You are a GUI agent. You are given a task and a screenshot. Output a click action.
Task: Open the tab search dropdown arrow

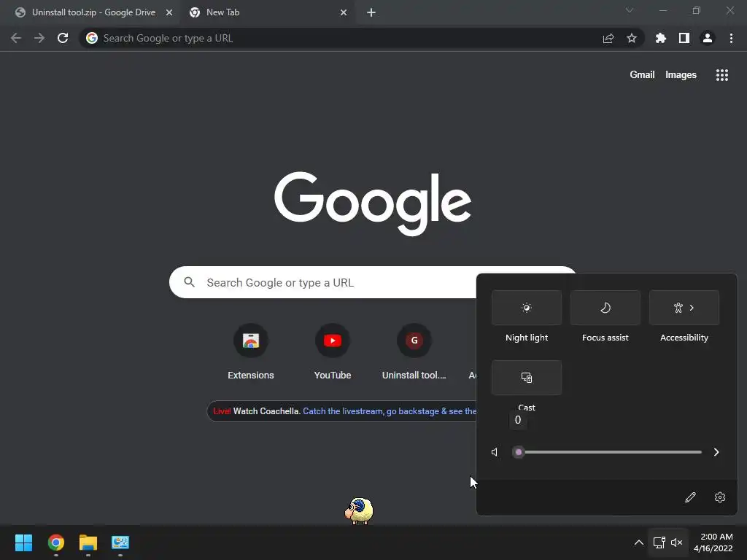pos(630,10)
